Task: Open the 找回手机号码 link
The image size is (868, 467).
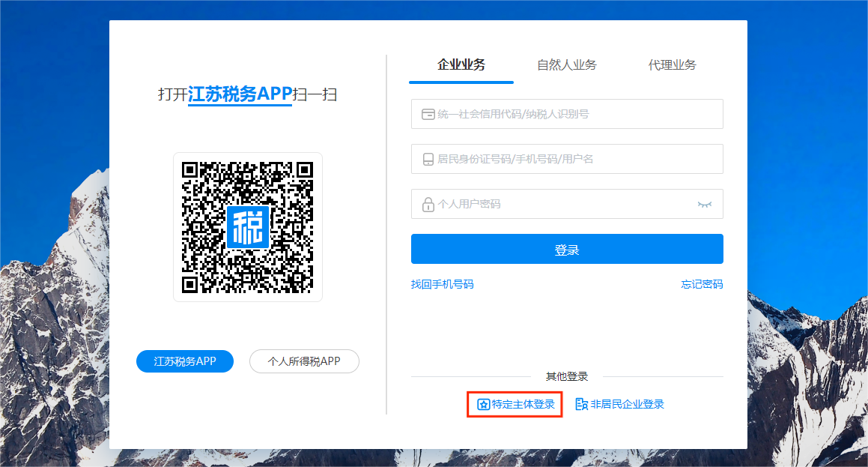Action: pyautogui.click(x=442, y=284)
